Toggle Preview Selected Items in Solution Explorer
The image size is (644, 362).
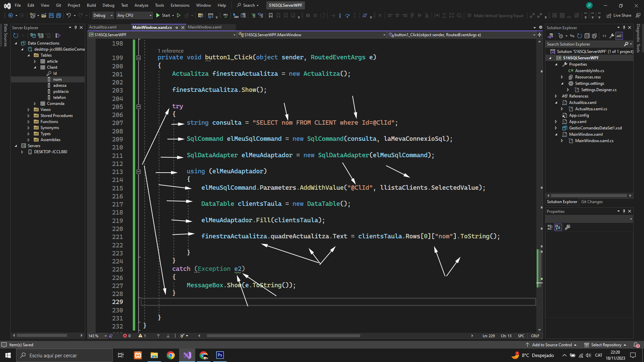[619, 36]
